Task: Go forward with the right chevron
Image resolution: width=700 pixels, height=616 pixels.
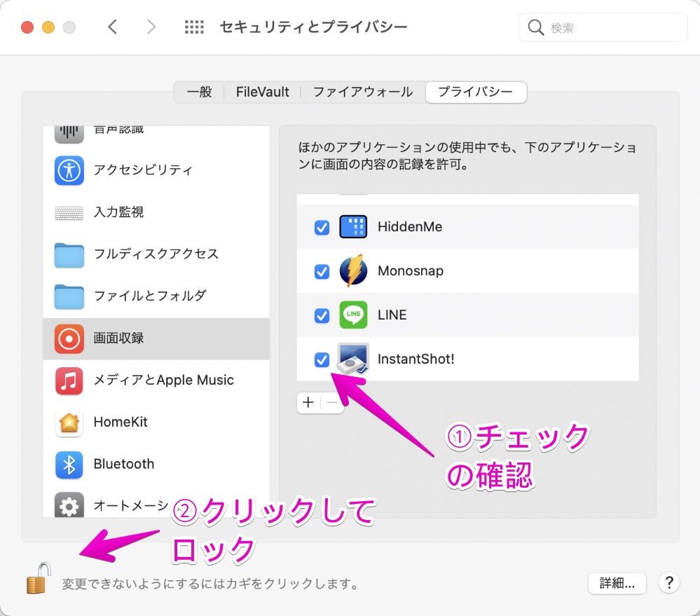Action: coord(151,27)
